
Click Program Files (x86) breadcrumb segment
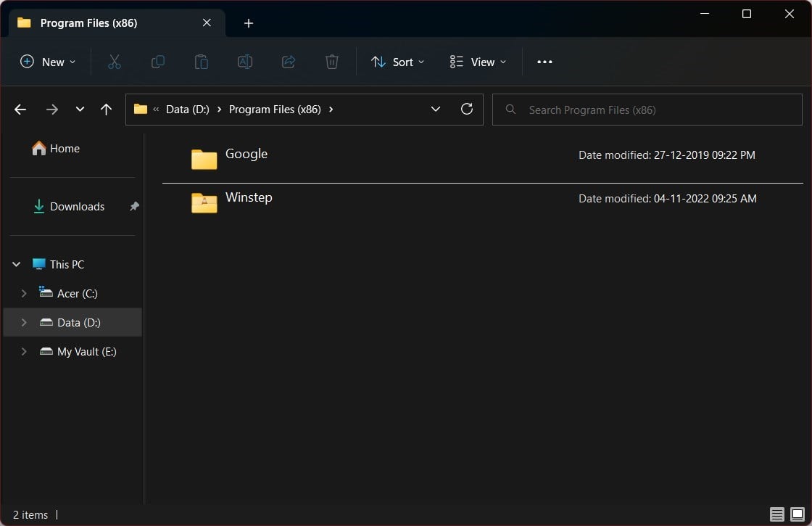pos(275,110)
